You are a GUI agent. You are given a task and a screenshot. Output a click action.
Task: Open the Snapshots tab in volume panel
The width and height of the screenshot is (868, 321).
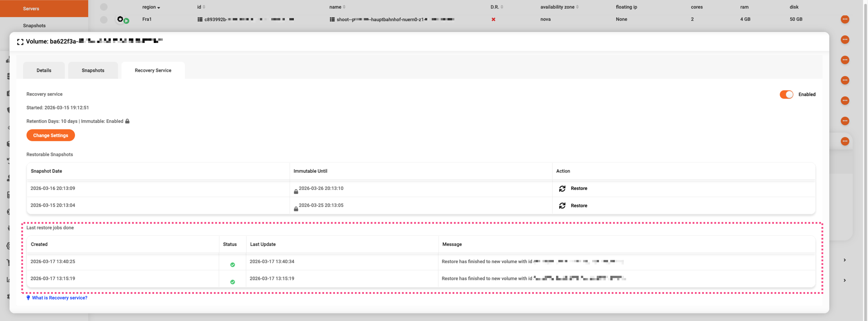coord(93,71)
